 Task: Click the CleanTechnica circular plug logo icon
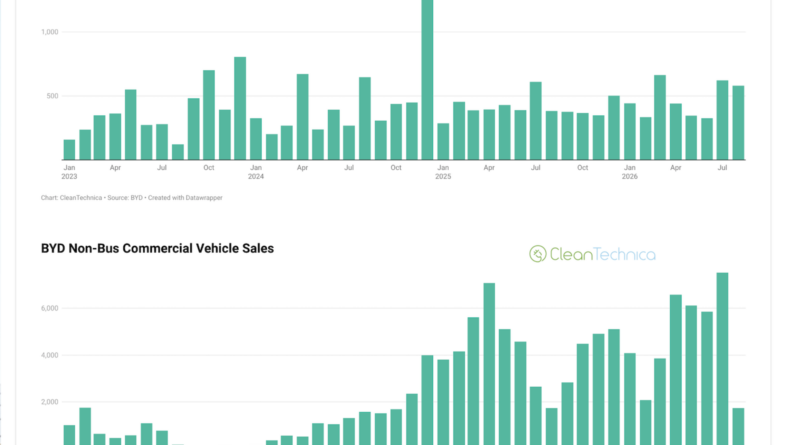[538, 254]
